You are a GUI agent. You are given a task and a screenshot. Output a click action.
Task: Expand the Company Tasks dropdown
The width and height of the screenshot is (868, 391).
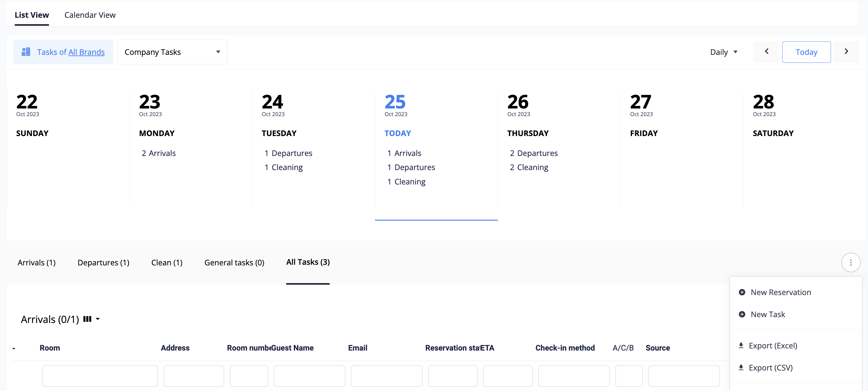[172, 52]
